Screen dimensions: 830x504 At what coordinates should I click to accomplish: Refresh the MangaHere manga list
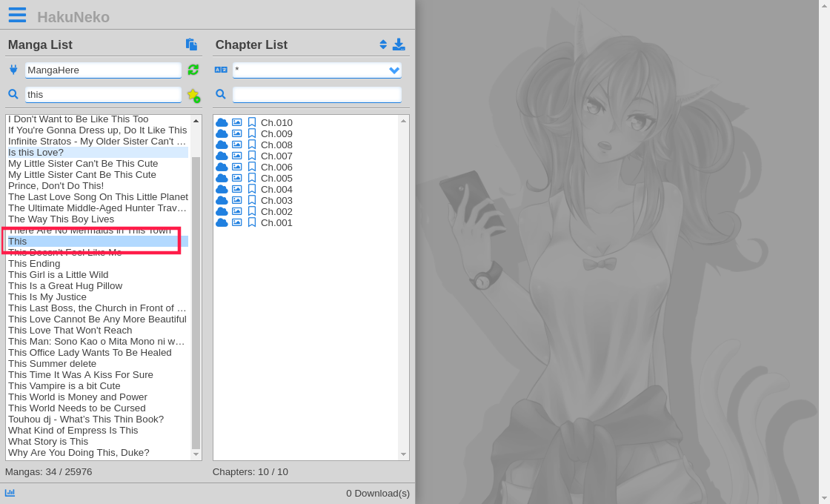(193, 70)
